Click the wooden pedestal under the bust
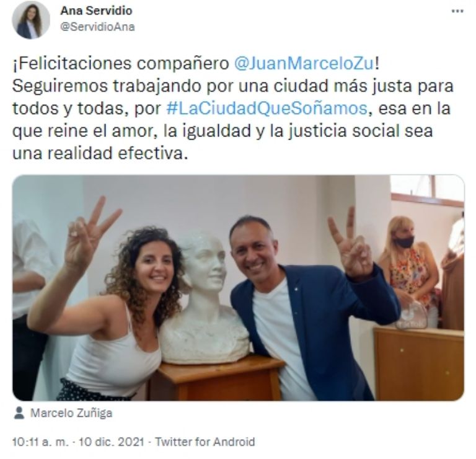 click(217, 380)
